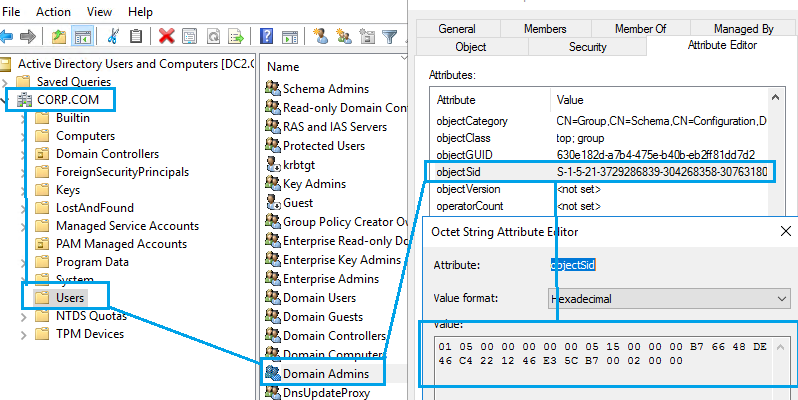798x400 pixels.
Task: Click create new user toolbar icon
Action: point(321,36)
